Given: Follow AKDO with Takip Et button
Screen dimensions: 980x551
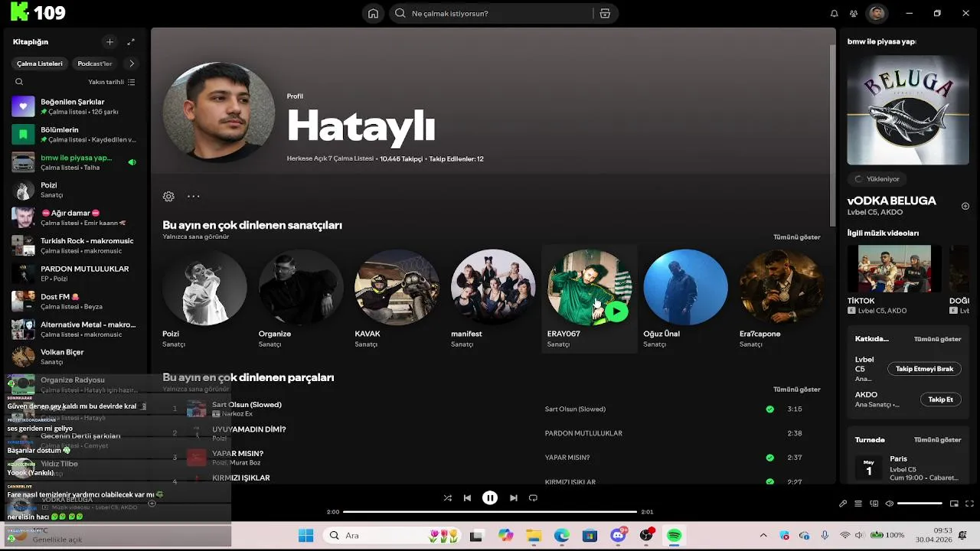Looking at the screenshot, I should coord(940,399).
